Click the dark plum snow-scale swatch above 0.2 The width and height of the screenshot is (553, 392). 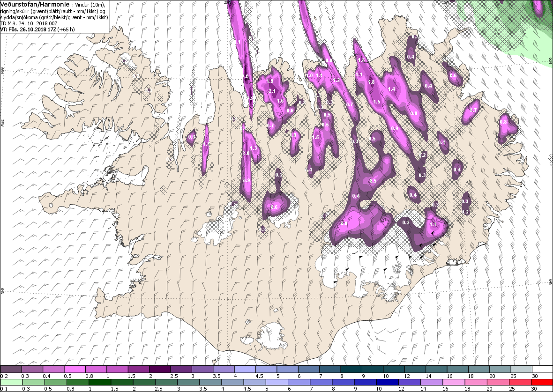[11, 369]
